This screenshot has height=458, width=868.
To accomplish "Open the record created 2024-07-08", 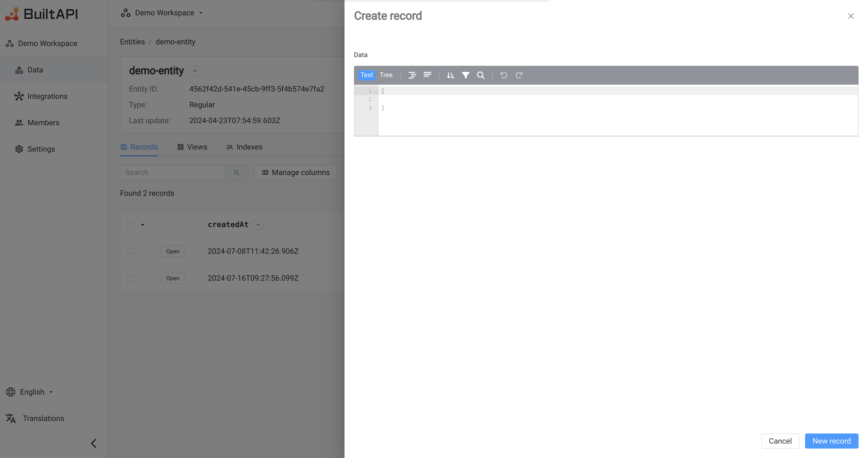I will 173,251.
